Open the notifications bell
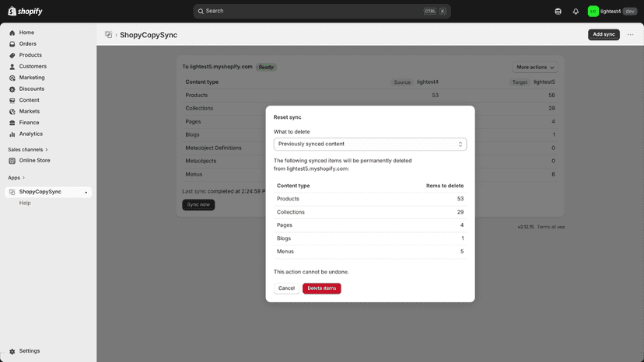This screenshot has height=362, width=644. (576, 12)
